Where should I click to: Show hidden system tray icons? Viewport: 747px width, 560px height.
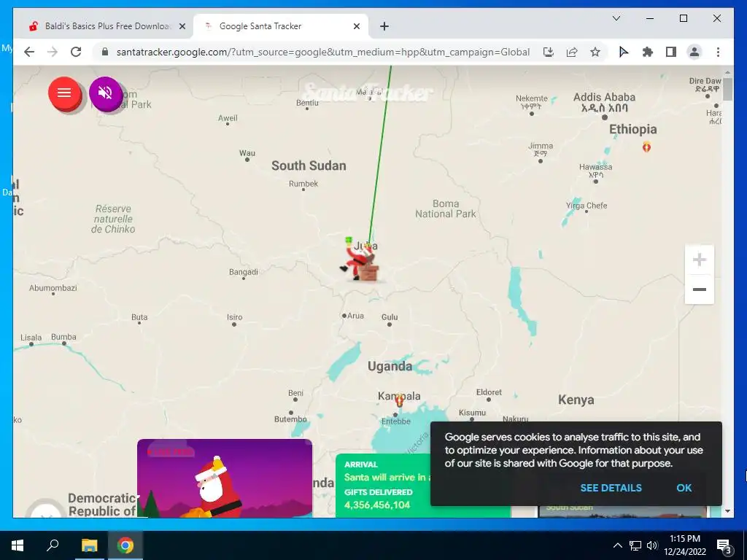click(617, 545)
